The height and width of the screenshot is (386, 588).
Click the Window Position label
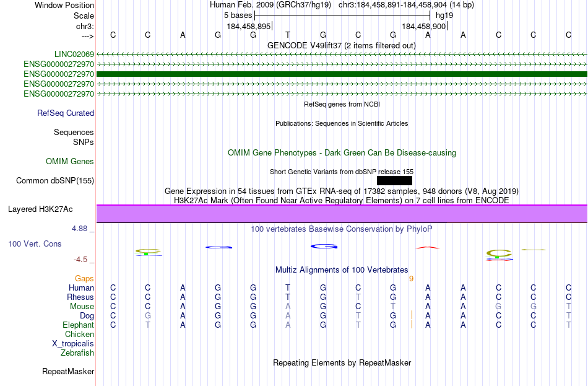coord(64,5)
